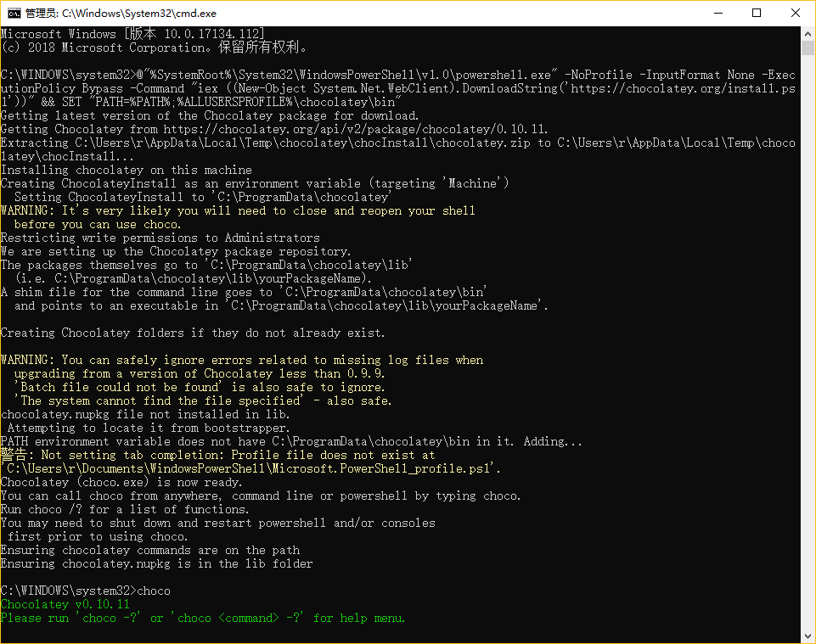
Task: Close the administrator command prompt window
Action: coord(796,13)
